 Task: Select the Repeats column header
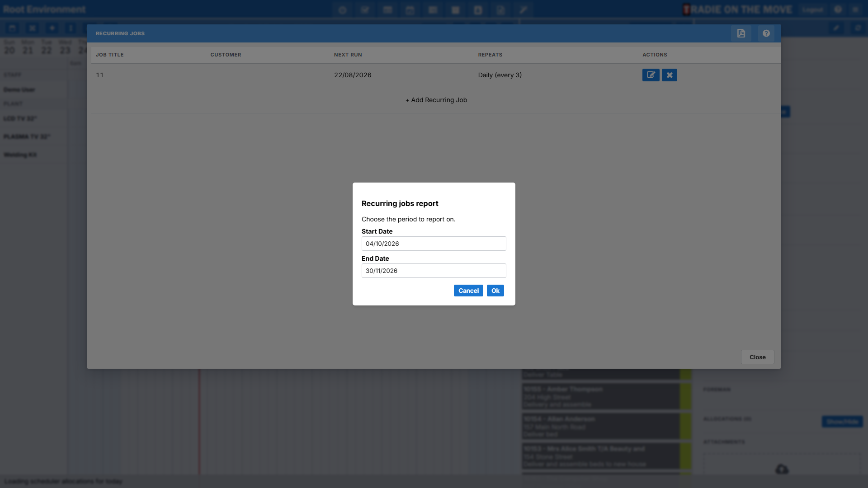(x=490, y=55)
